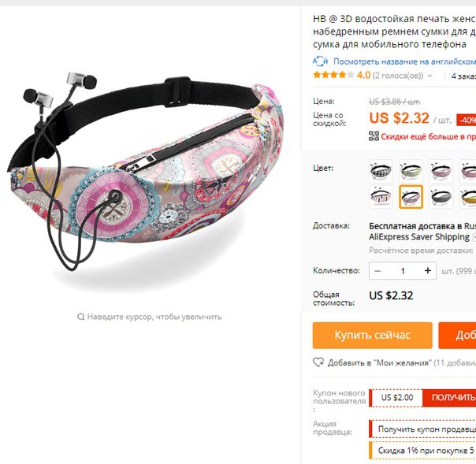
Task: Click Получить купон продавца offer
Action: click(x=424, y=429)
